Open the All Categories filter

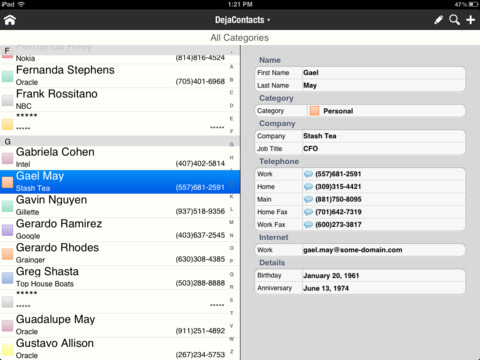[x=239, y=38]
